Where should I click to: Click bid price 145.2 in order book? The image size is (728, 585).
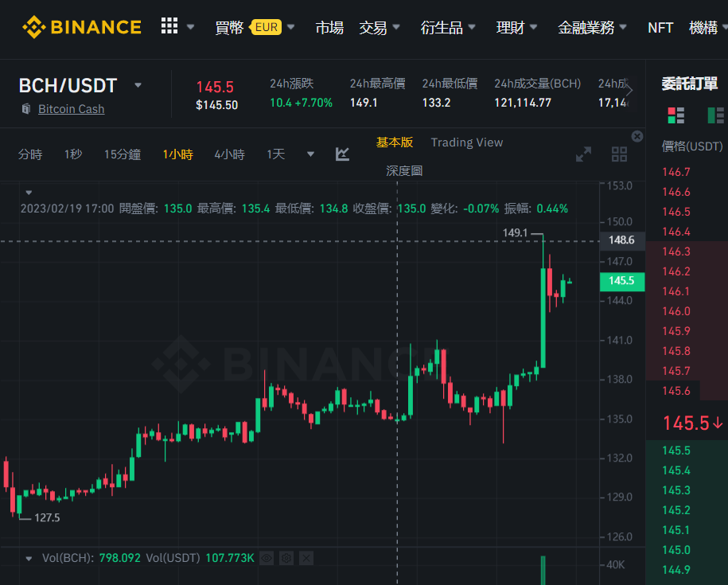676,510
